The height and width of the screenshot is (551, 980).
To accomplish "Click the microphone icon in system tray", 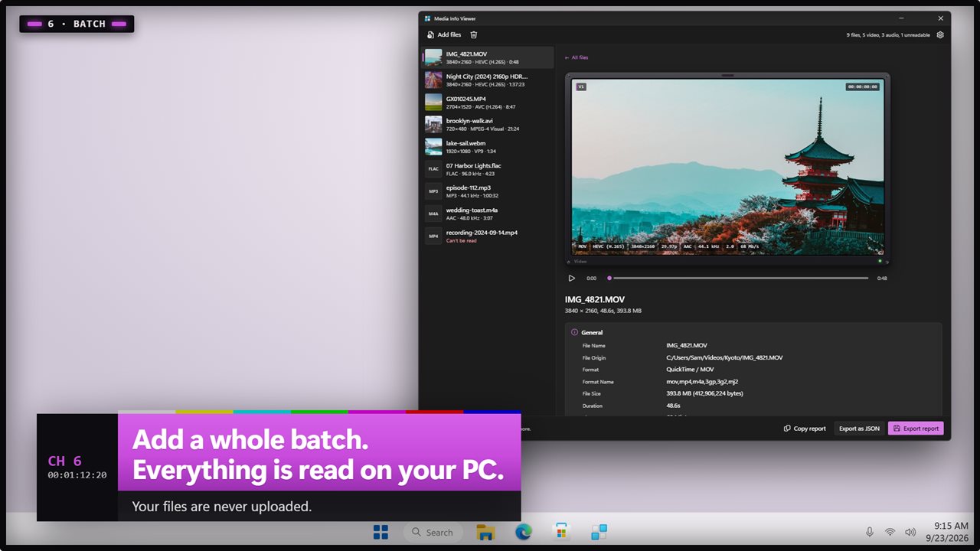I will [x=870, y=532].
